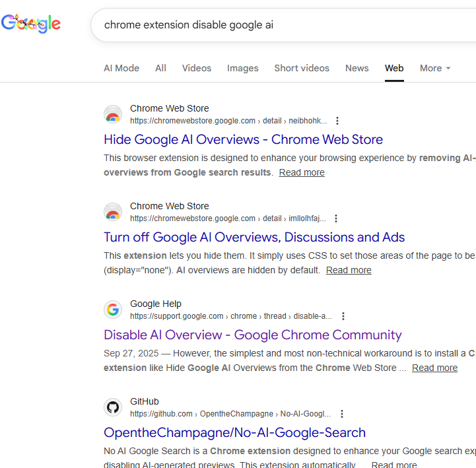Open the Images tab
Viewport: 476px width, 468px height.
coord(242,68)
